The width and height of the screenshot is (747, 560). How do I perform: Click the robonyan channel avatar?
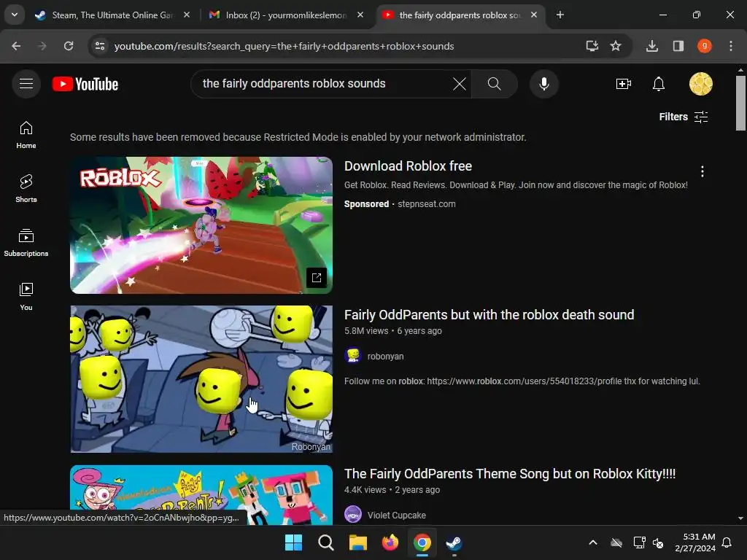coord(353,356)
